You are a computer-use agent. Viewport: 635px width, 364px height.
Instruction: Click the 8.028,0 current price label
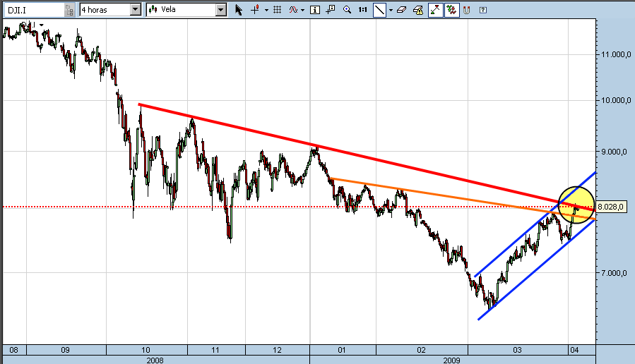point(612,207)
